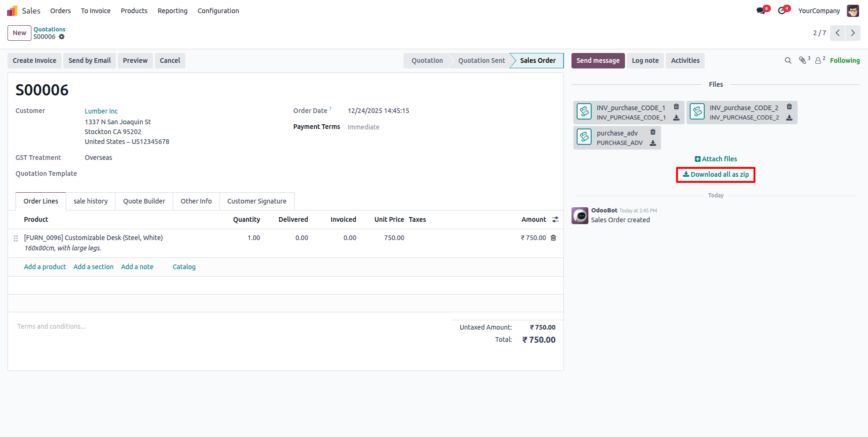Toggle the Following button
This screenshot has width=868, height=437.
[x=845, y=60]
